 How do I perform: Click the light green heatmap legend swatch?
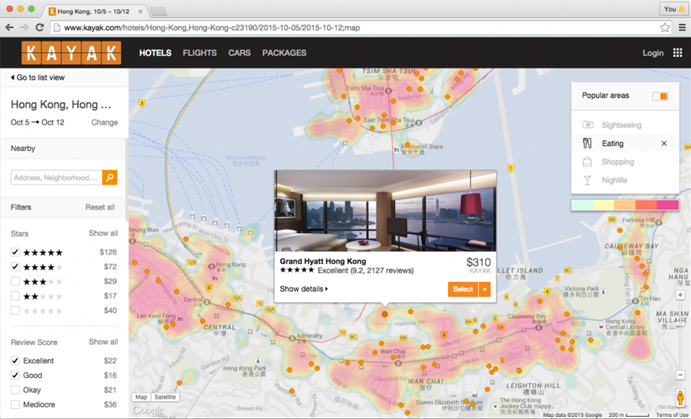pyautogui.click(x=583, y=205)
